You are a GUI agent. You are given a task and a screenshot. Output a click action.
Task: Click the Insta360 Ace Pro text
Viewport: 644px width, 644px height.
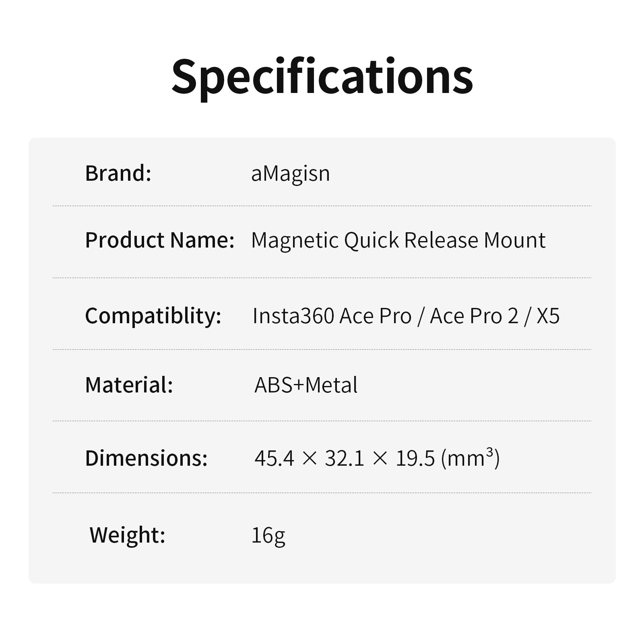pyautogui.click(x=332, y=316)
